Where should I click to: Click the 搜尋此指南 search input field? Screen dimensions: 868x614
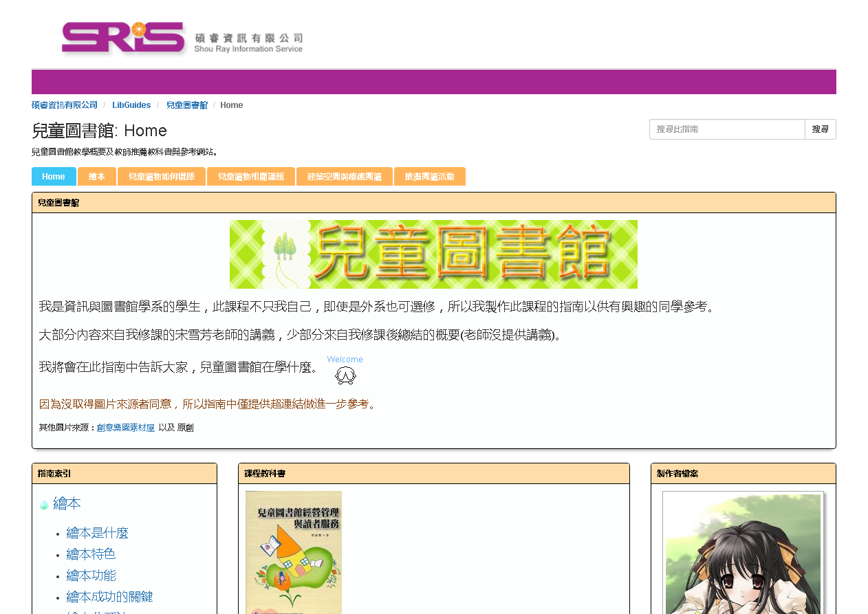click(x=726, y=129)
